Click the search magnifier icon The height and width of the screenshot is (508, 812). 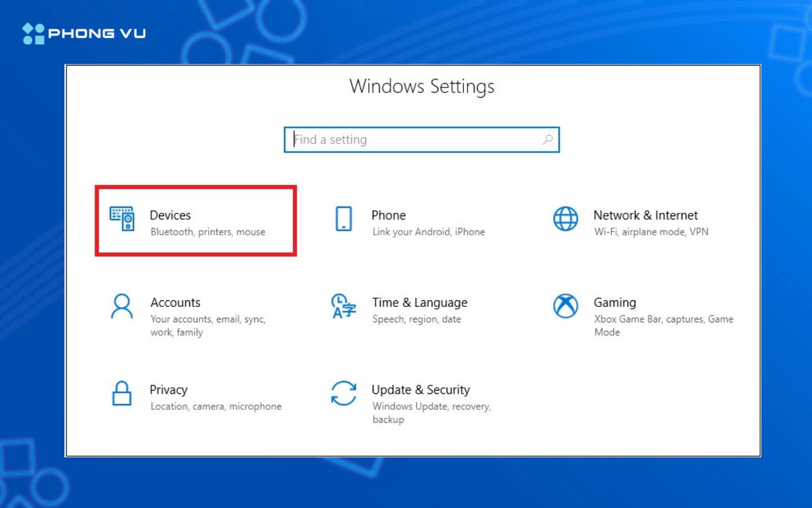click(x=548, y=139)
